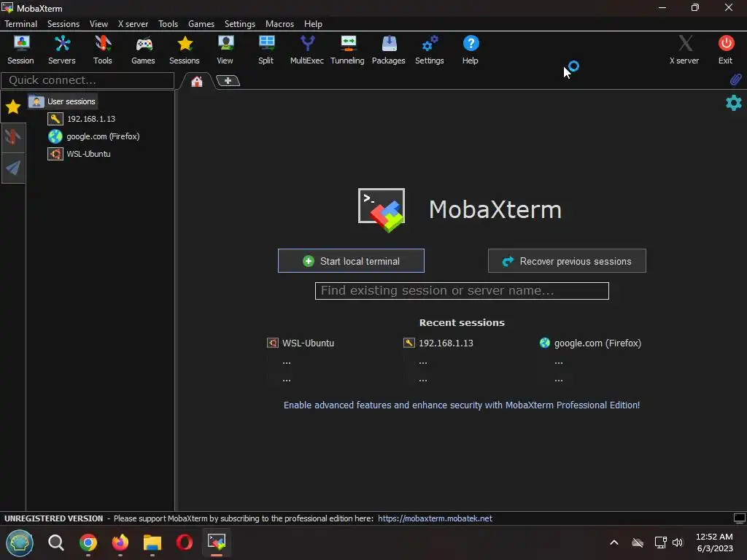Viewport: 747px width, 560px height.
Task: Click the Sessions star toolbar icon
Action: click(x=185, y=50)
